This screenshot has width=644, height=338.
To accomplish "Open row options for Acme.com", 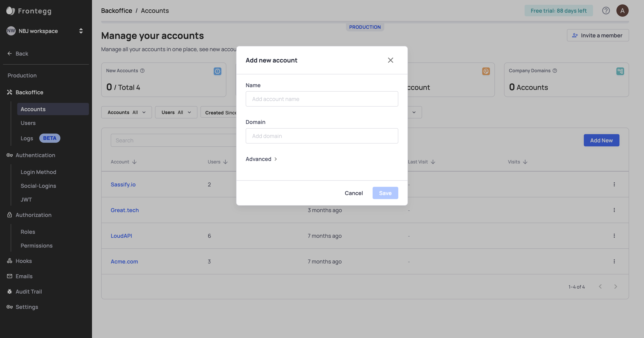I will [614, 262].
